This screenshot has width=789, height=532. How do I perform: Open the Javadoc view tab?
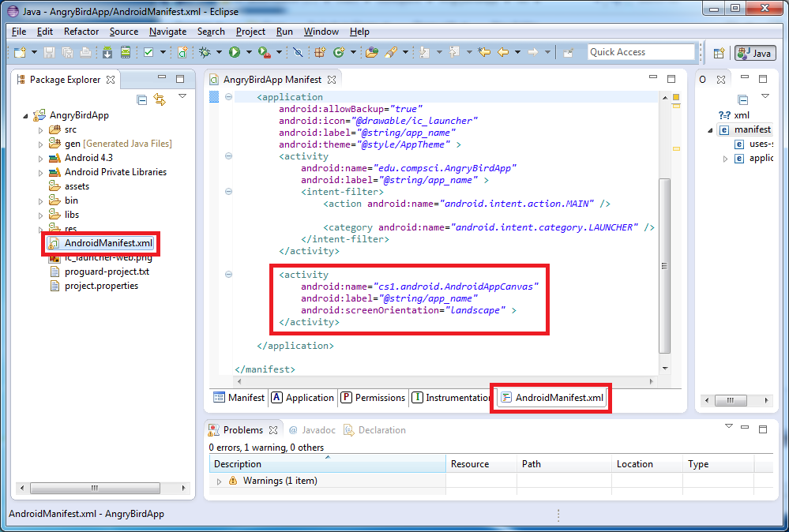click(313, 430)
